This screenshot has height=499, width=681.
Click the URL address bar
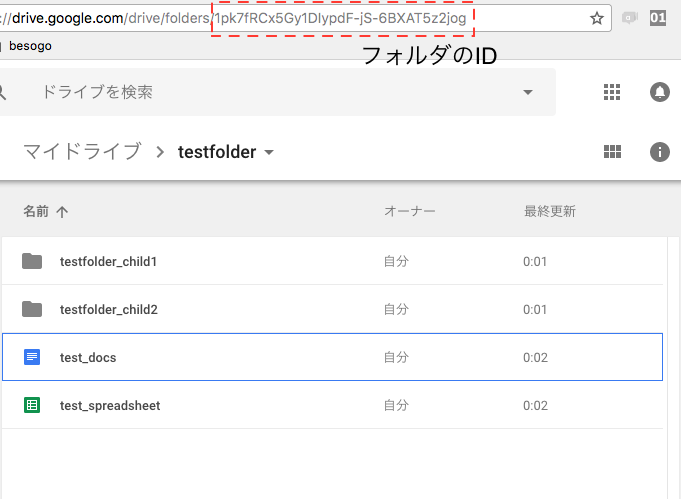pos(300,18)
